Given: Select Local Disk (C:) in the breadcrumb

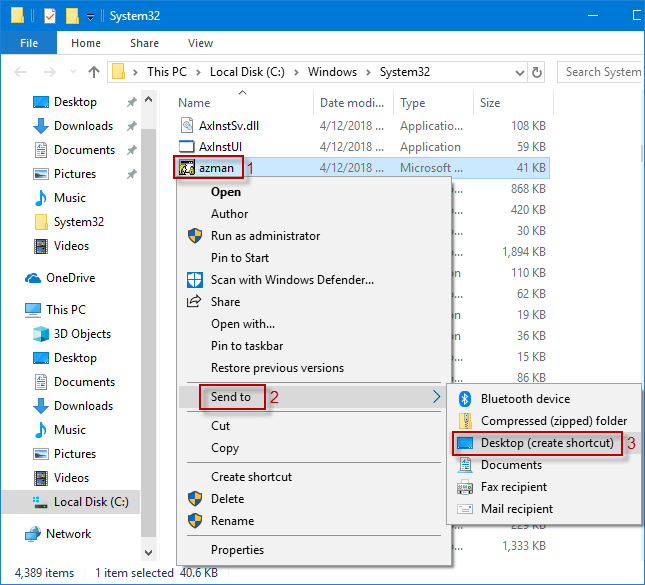Looking at the screenshot, I should point(247,72).
